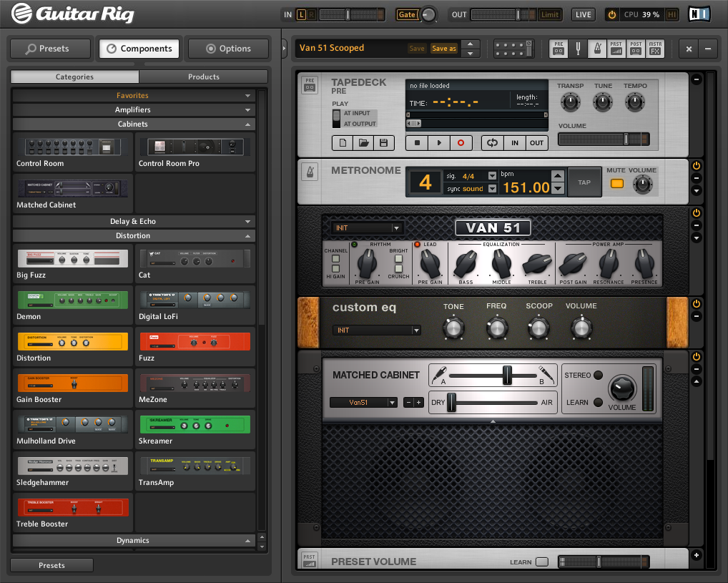Click the Preset Volume slider
Screen dimensions: 728x583
(x=604, y=562)
